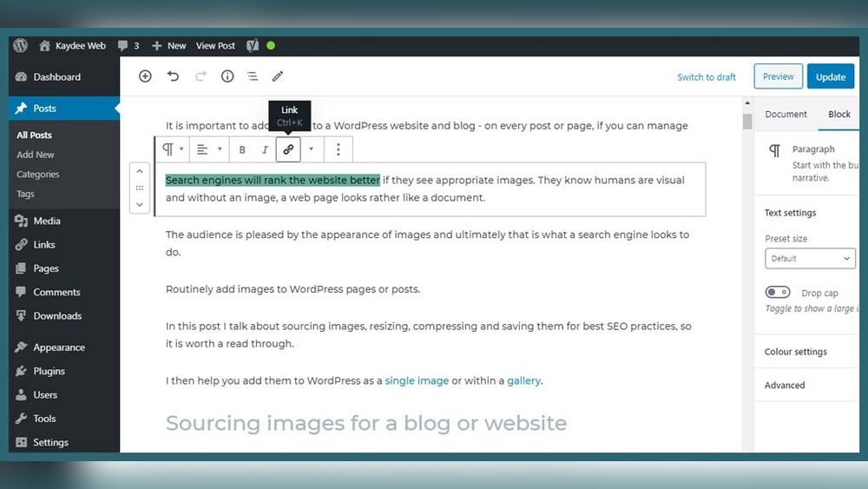Open content structure info icon
Screen dimensions: 868x489
tap(227, 76)
